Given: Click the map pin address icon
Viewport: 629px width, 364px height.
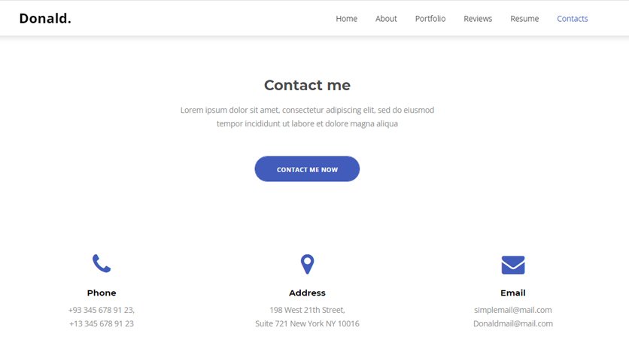Looking at the screenshot, I should coord(307,264).
